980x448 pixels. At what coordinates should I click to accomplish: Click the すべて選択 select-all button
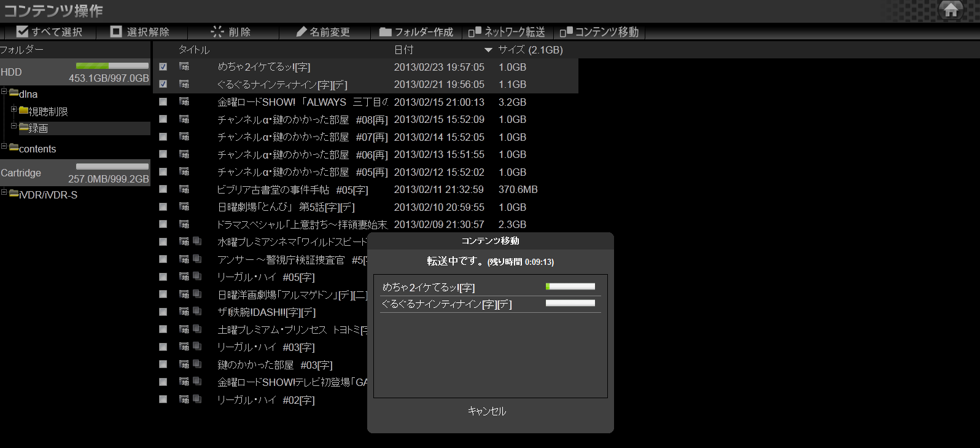click(x=49, y=31)
